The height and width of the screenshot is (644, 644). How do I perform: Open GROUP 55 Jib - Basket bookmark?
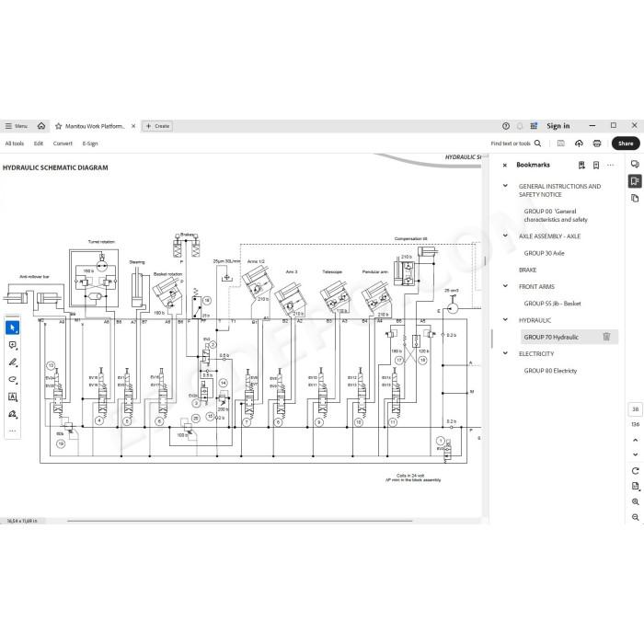pyautogui.click(x=552, y=304)
